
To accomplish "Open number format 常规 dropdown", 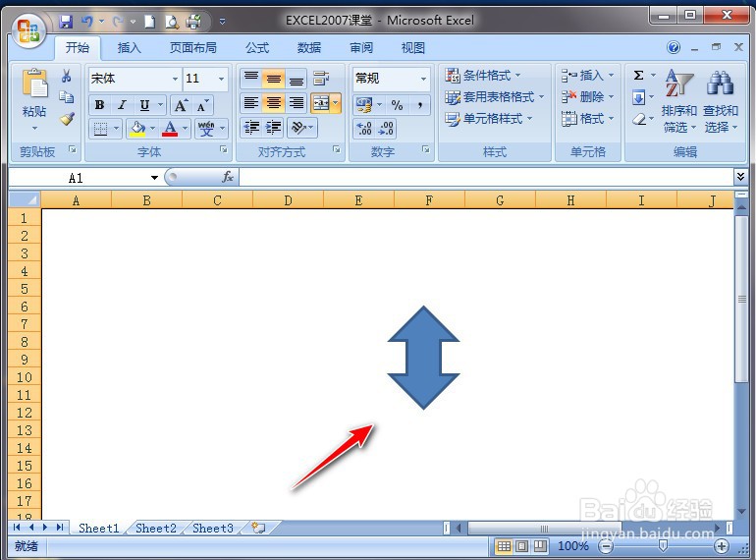I will [423, 79].
